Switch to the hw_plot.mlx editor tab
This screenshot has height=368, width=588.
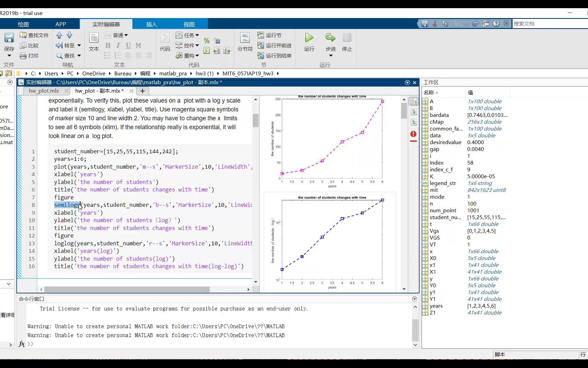point(43,91)
